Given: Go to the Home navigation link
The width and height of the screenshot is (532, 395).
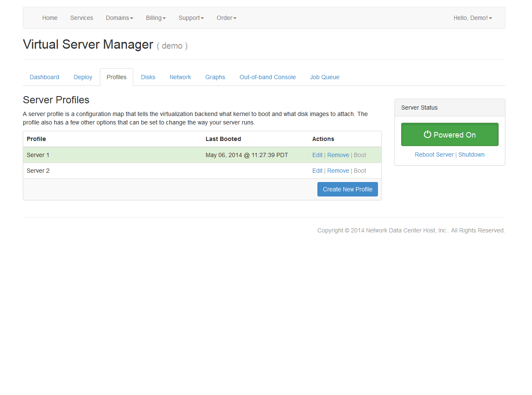Looking at the screenshot, I should (x=50, y=18).
